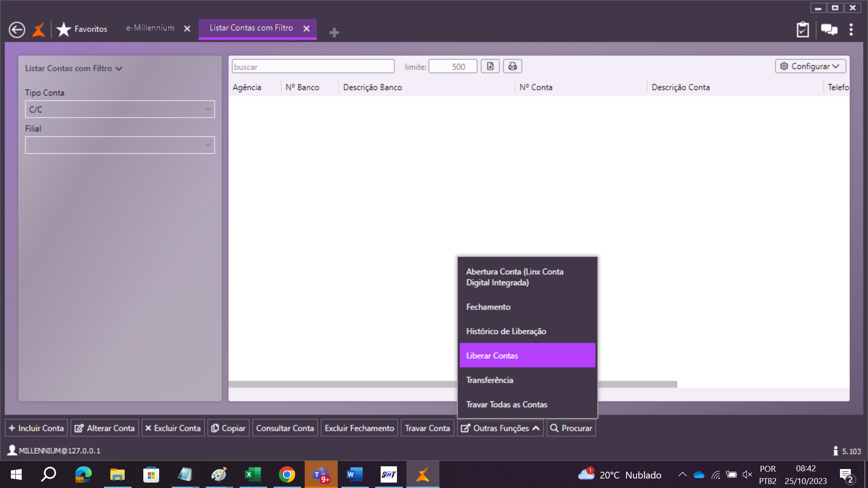Image resolution: width=868 pixels, height=488 pixels.
Task: Switch to the e-Millennium tab
Action: [150, 28]
